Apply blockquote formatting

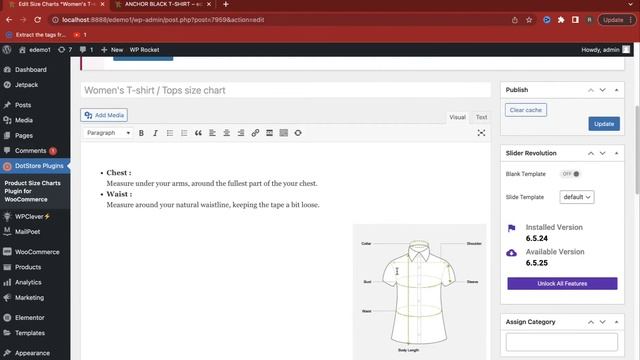198,133
